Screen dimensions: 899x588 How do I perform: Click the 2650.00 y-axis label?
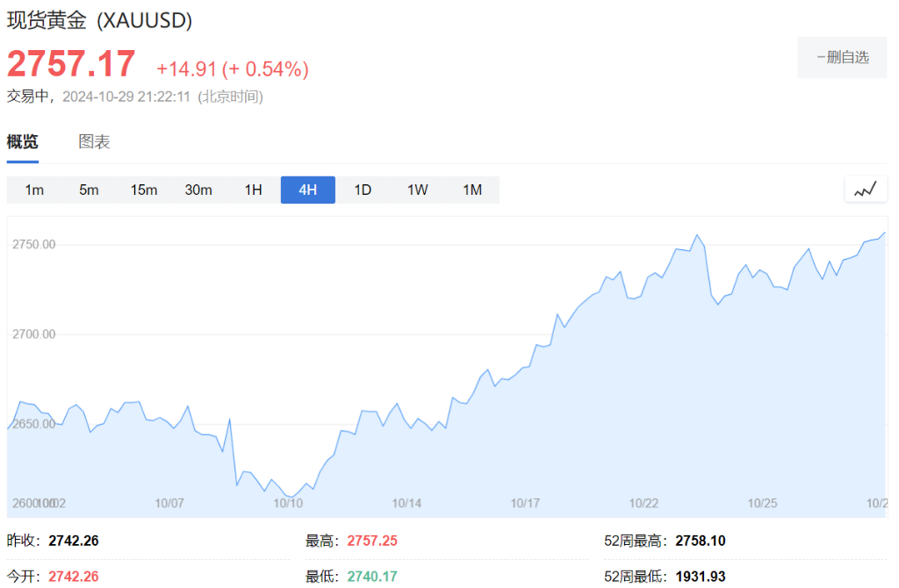[x=34, y=424]
